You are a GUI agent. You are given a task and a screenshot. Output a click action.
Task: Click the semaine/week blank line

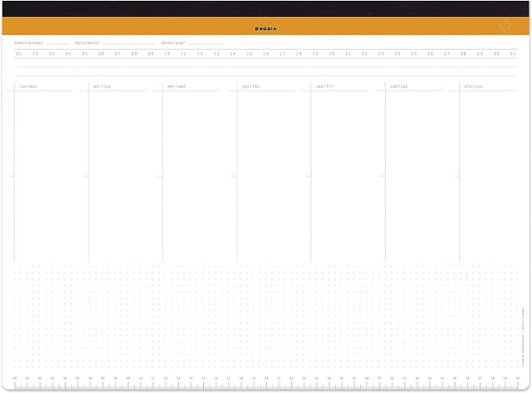pos(57,43)
